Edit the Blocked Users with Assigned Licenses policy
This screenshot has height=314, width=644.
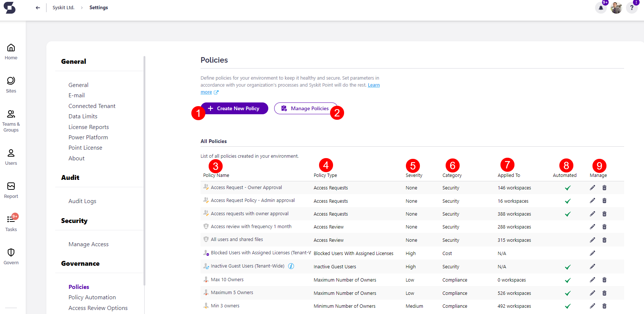click(592, 253)
